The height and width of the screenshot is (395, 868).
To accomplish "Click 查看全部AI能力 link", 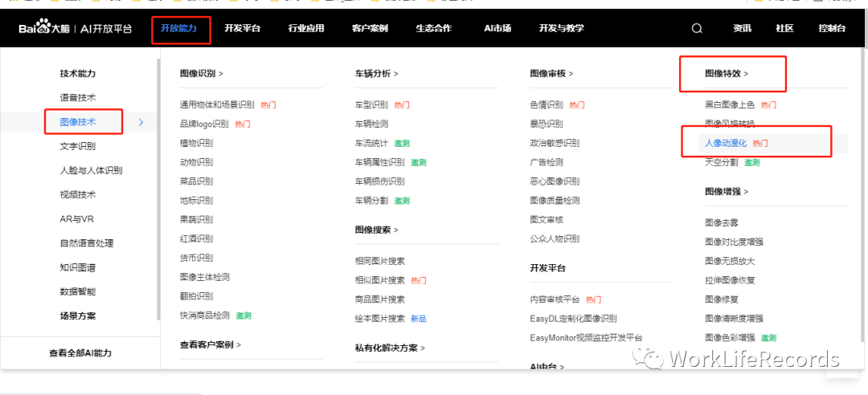I will click(80, 352).
